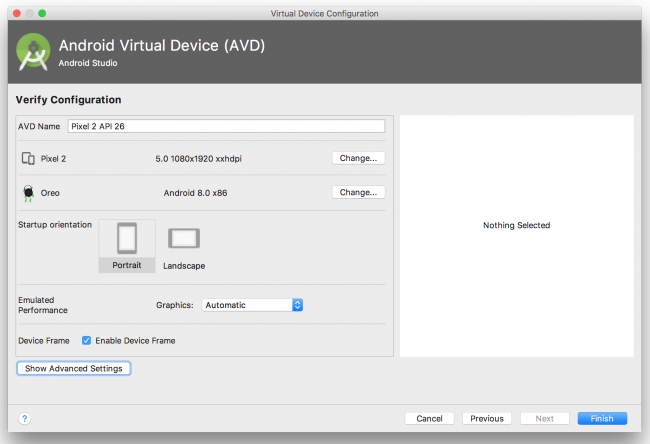The height and width of the screenshot is (444, 650).
Task: Click in the AVD Name text field
Action: click(x=225, y=126)
